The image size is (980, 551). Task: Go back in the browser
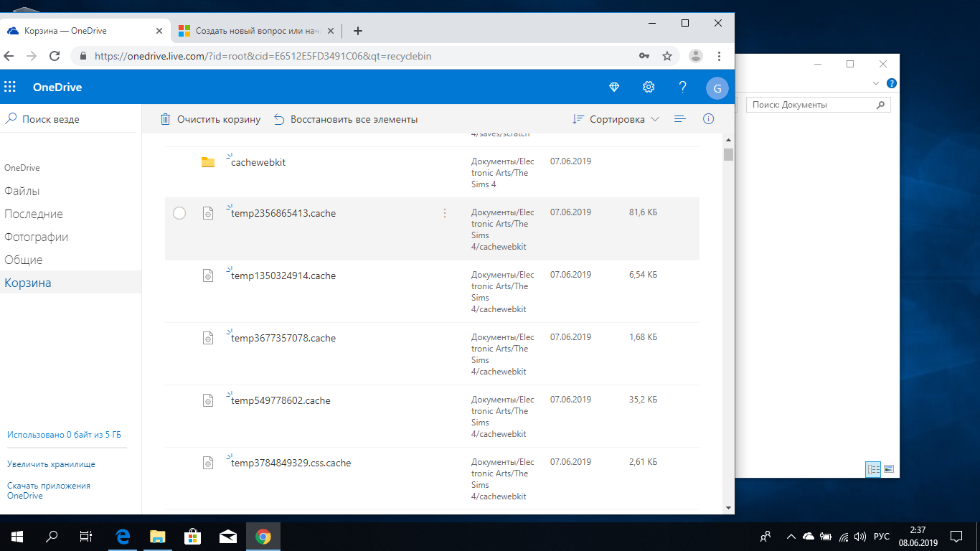[x=9, y=55]
